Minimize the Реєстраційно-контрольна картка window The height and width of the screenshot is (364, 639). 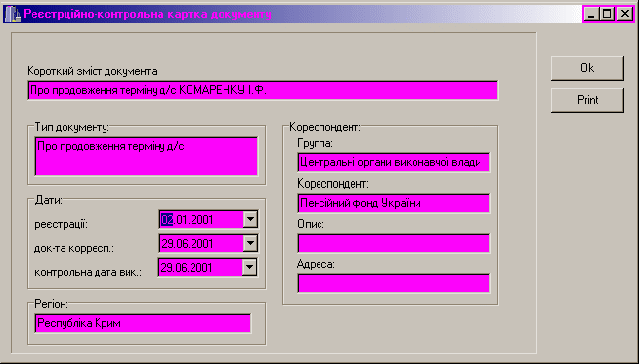(592, 14)
